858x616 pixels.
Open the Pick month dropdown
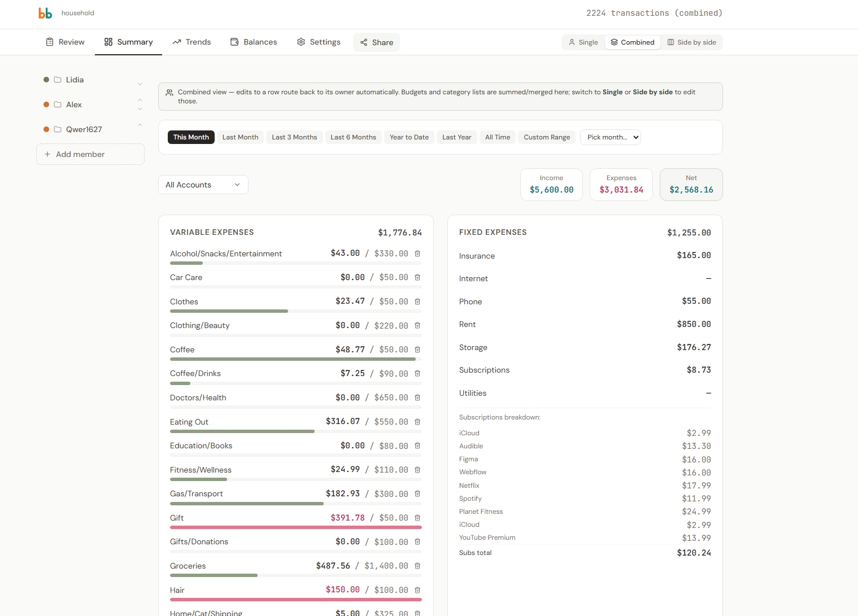pos(611,137)
